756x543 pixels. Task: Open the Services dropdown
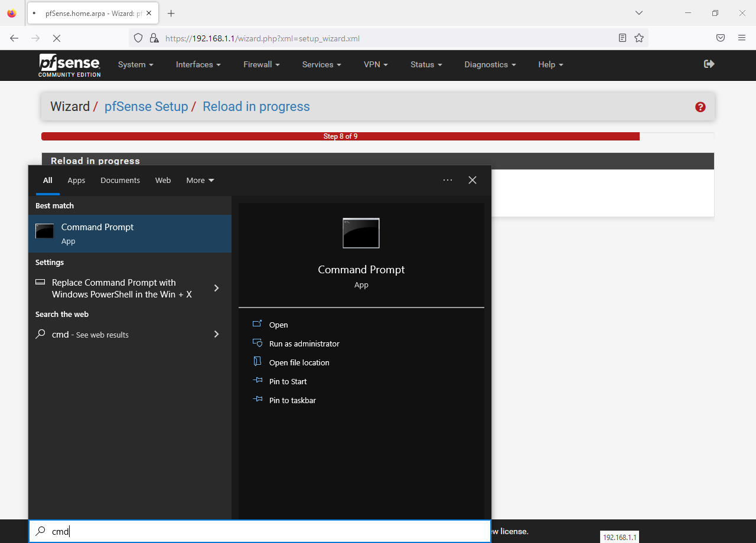click(x=322, y=65)
